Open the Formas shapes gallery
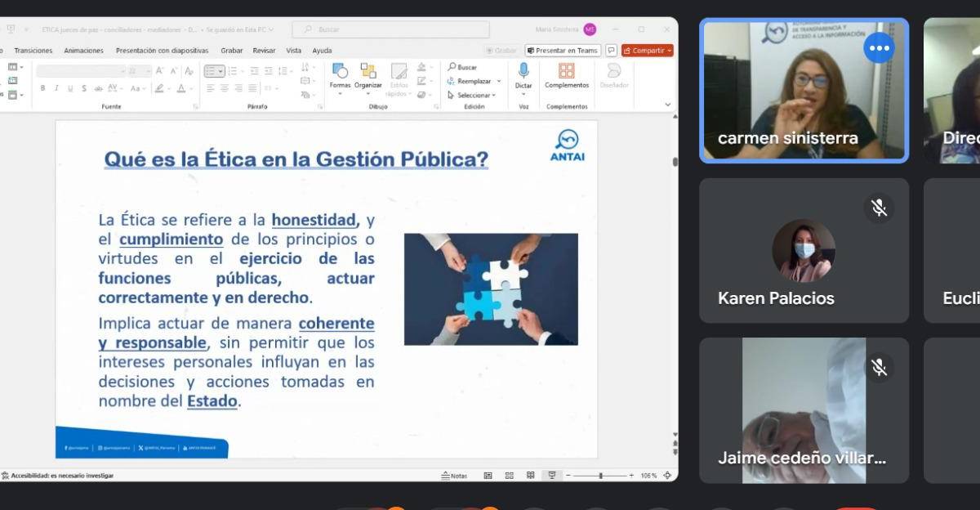 pos(340,74)
